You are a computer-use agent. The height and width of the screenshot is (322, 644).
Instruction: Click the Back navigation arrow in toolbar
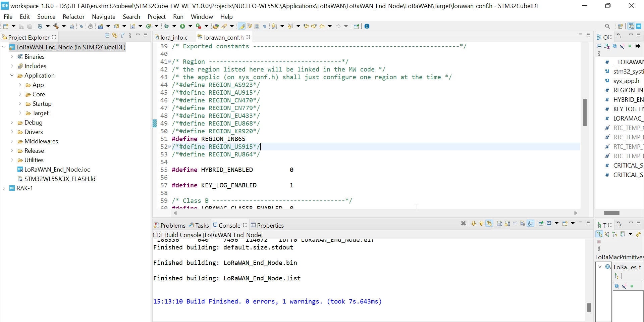322,26
